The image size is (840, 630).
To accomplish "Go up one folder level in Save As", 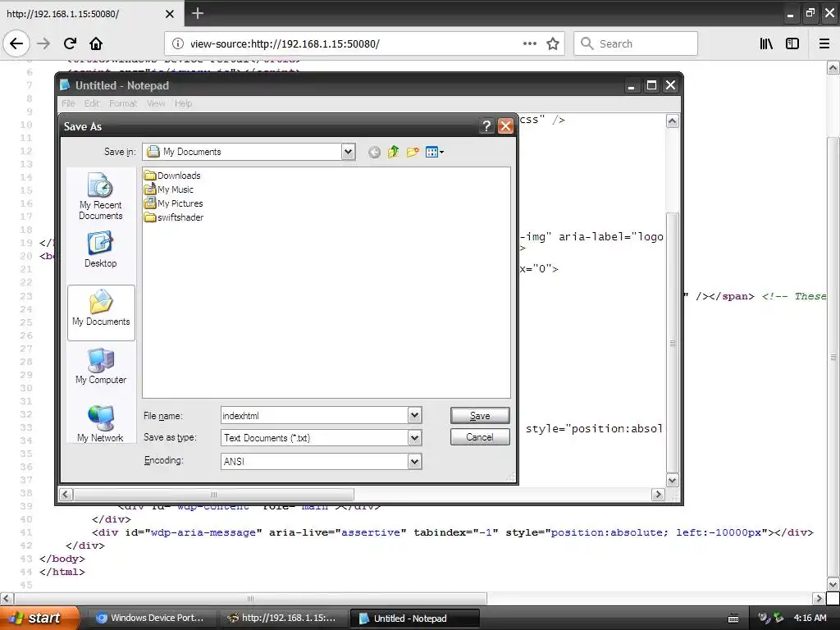I will (393, 152).
